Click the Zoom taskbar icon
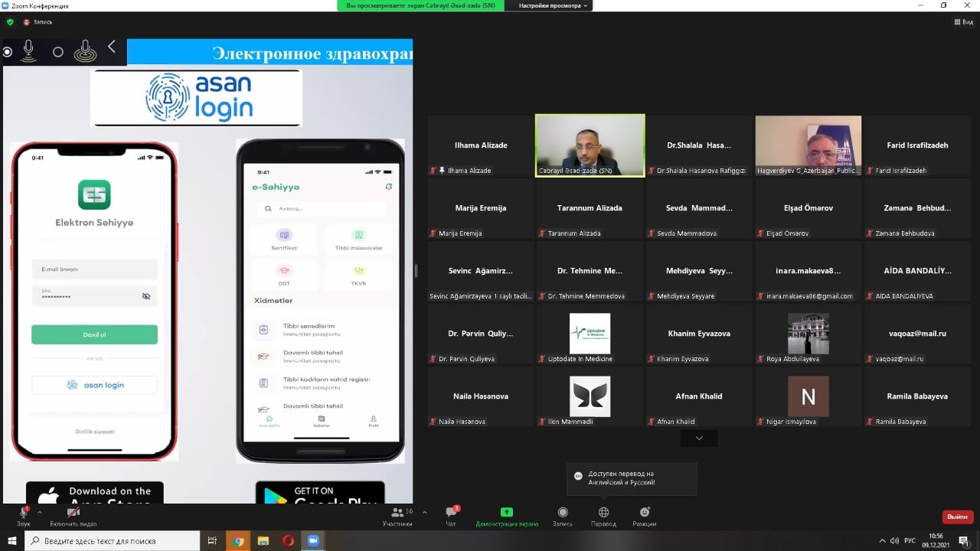Image resolution: width=980 pixels, height=551 pixels. pos(312,541)
